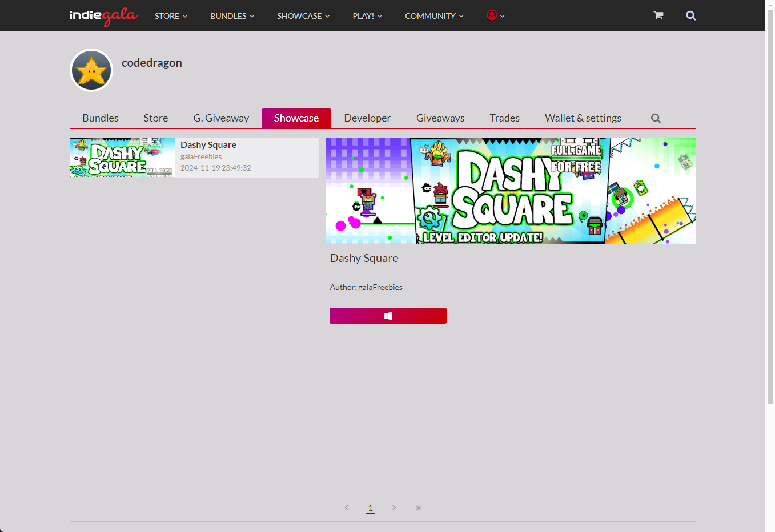Open the Trades tab
Image resolution: width=775 pixels, height=532 pixels.
pyautogui.click(x=505, y=118)
